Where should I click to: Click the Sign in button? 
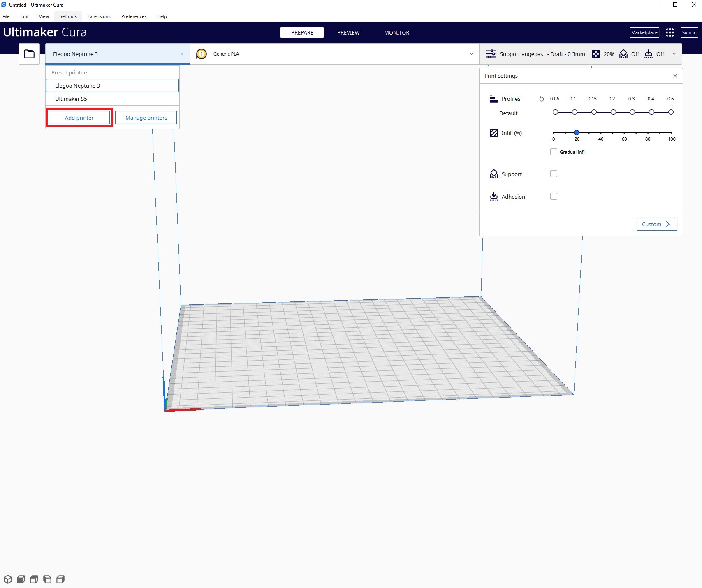[x=689, y=32]
